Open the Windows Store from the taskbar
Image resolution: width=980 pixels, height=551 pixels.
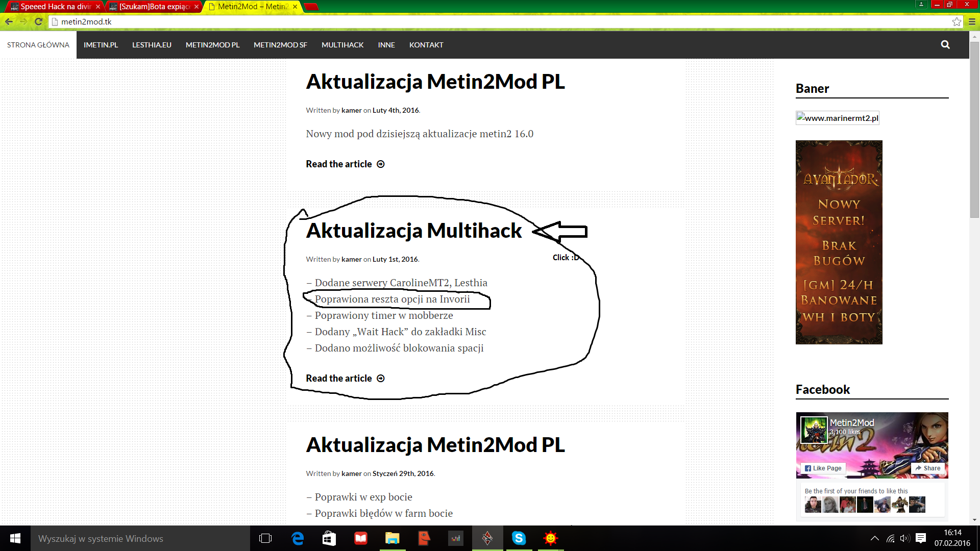tap(329, 538)
